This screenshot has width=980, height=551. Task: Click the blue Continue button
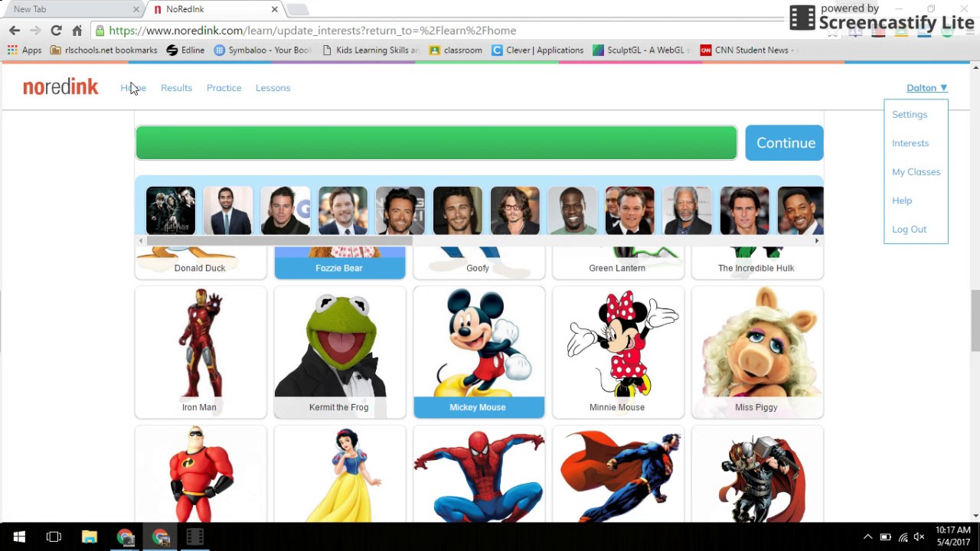tap(785, 143)
